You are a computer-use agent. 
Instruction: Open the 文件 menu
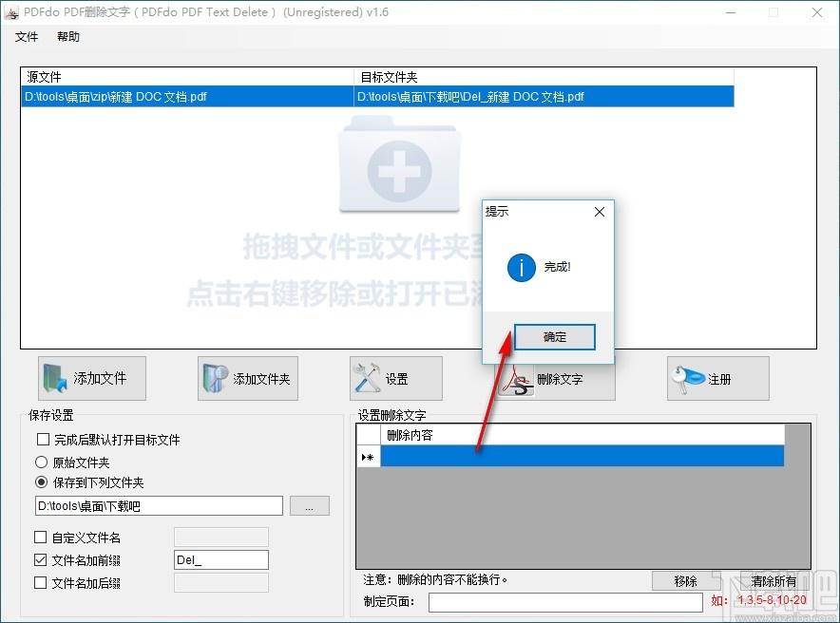click(27, 36)
